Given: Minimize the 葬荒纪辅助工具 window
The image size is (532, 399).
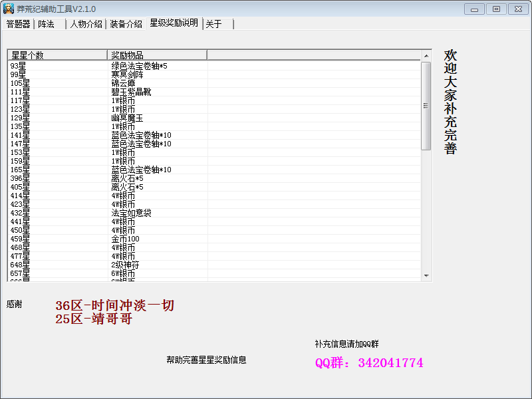Looking at the screenshot, I should point(474,9).
